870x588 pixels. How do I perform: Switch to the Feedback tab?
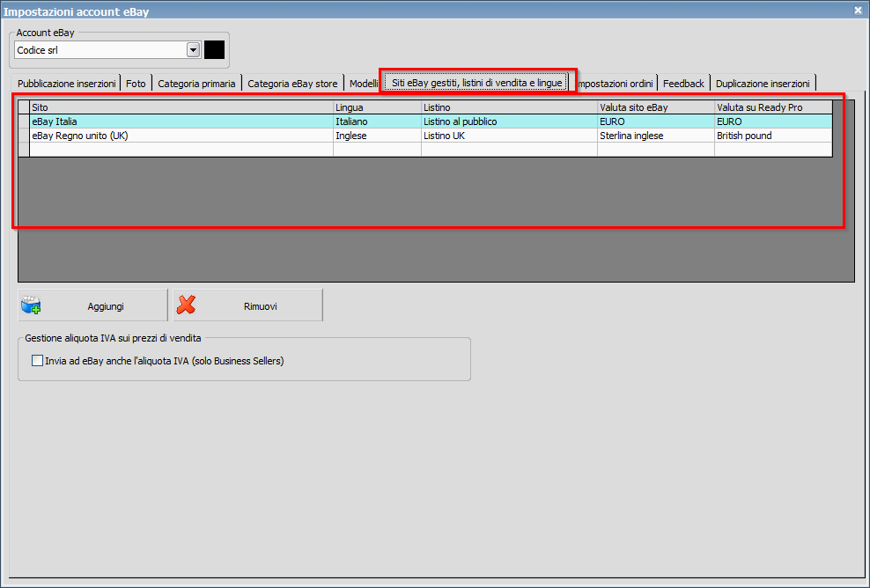point(683,84)
